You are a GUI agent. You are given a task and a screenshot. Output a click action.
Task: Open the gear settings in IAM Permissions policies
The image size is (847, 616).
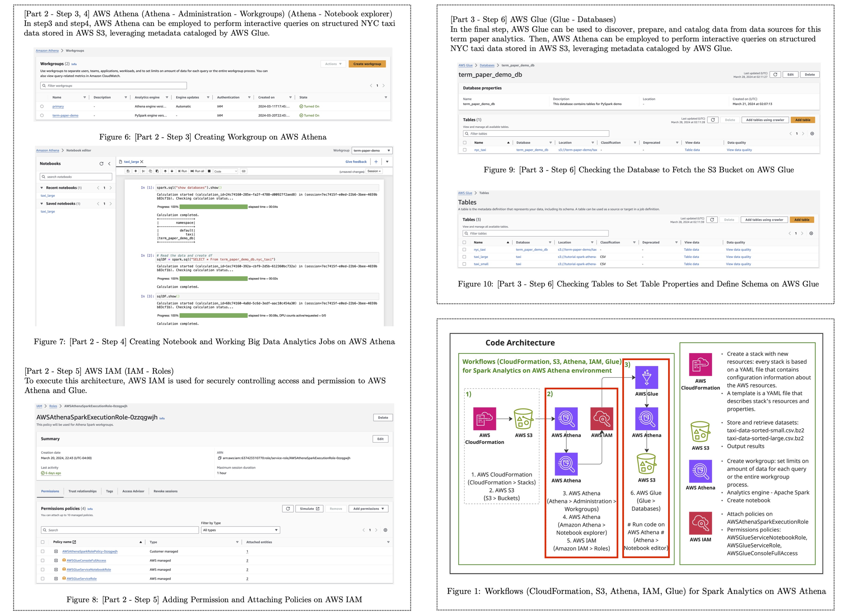(386, 530)
